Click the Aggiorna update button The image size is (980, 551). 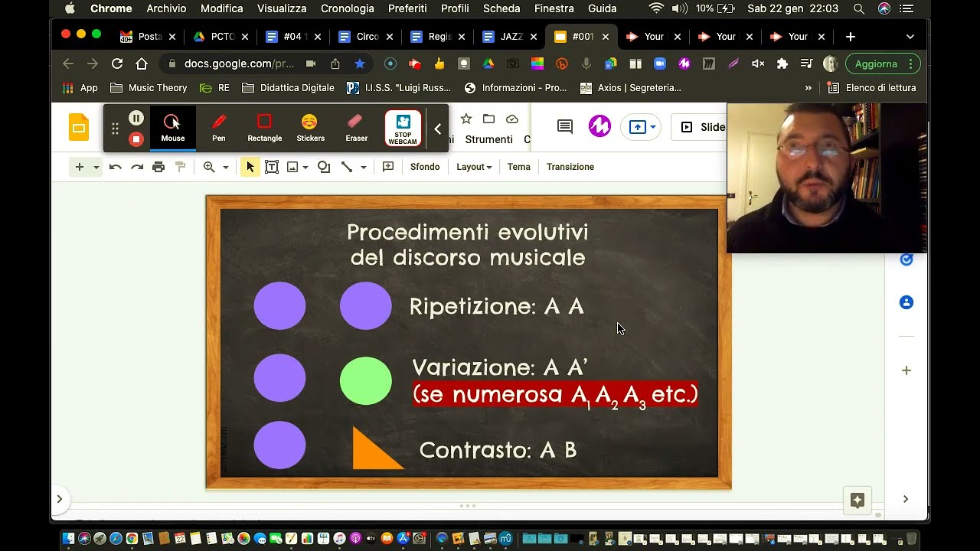tap(883, 64)
